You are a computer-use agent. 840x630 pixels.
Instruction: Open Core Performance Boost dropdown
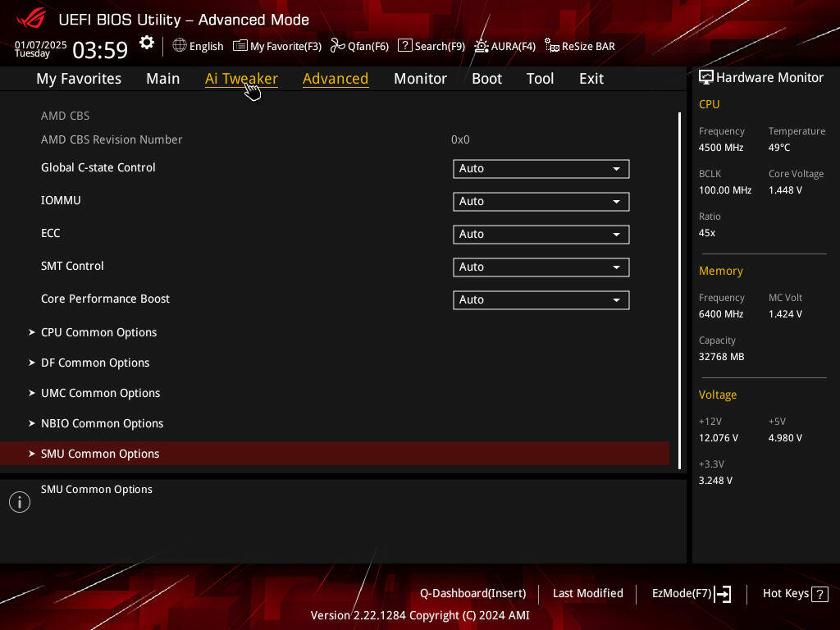(x=541, y=300)
